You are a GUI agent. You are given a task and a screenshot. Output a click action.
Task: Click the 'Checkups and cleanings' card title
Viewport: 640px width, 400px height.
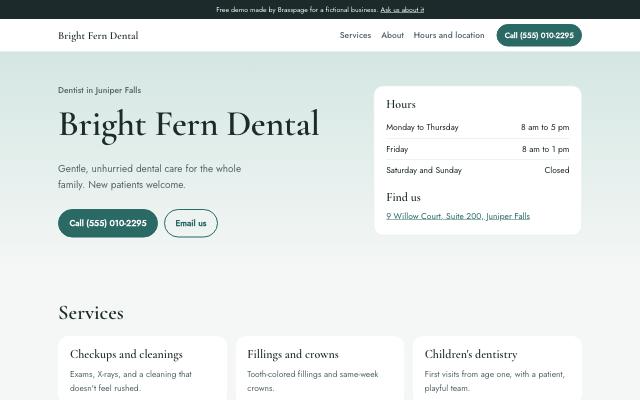point(126,354)
